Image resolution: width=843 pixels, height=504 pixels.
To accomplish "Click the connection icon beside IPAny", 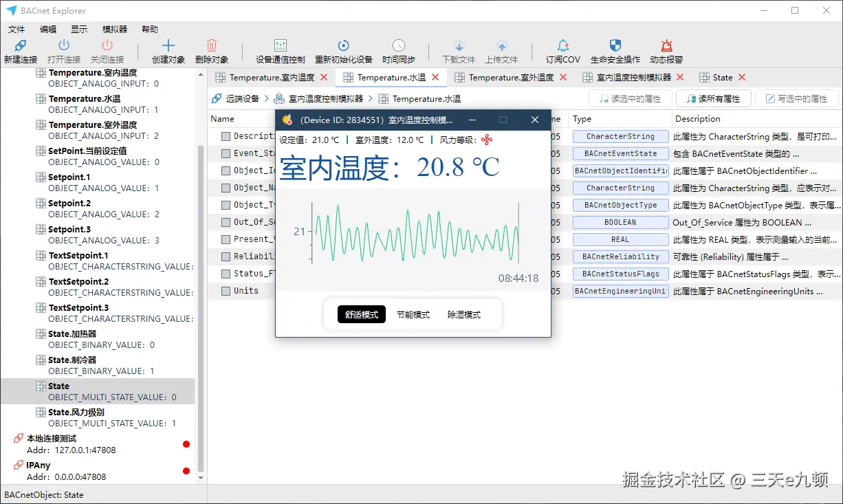I will [x=18, y=465].
